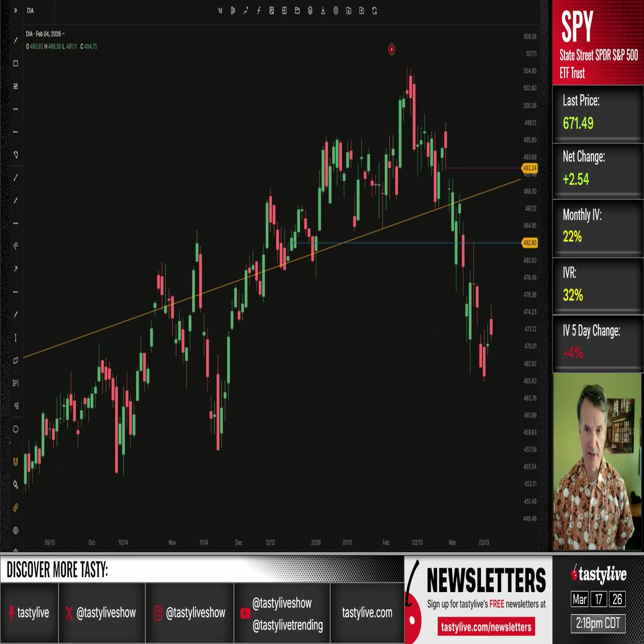The width and height of the screenshot is (644, 644).
Task: Click the tastylive.com/newsletters link
Action: pos(486,627)
